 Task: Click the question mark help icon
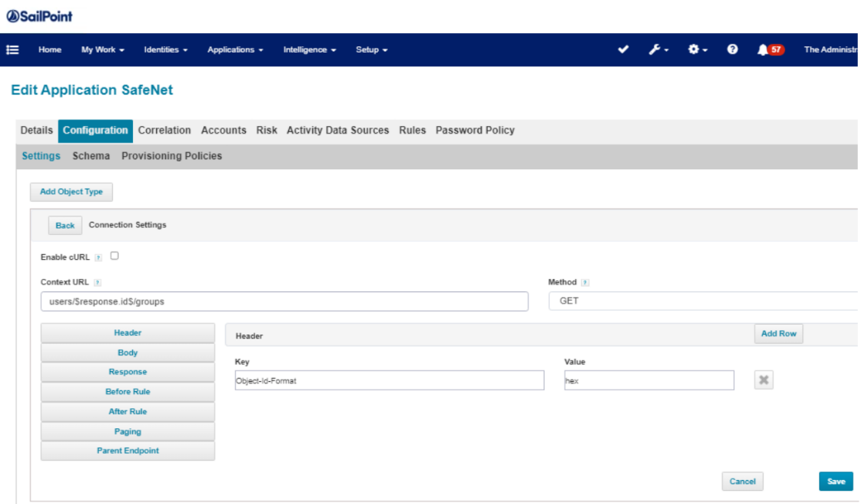tap(733, 49)
